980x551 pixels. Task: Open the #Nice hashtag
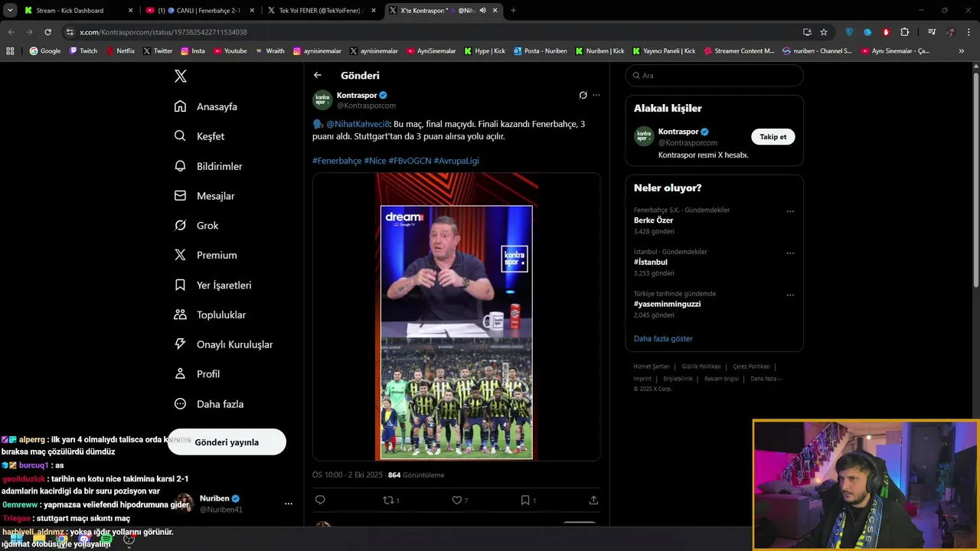(375, 161)
